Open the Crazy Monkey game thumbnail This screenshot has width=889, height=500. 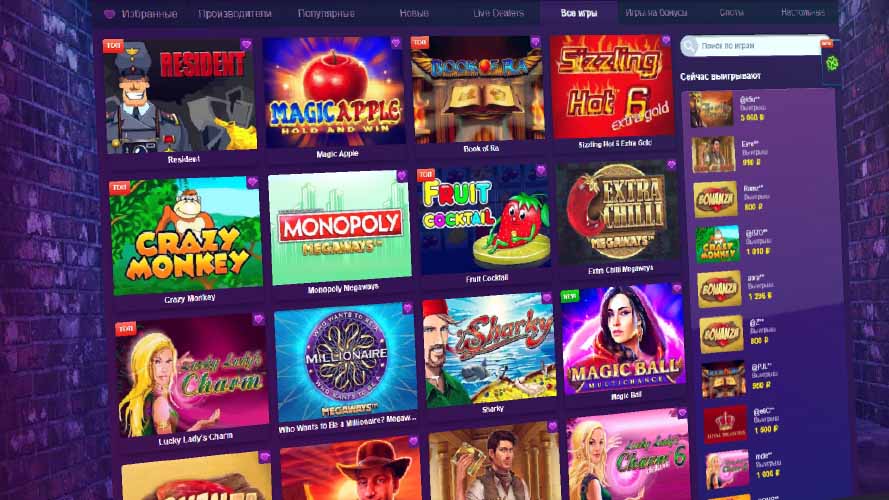[x=186, y=236]
